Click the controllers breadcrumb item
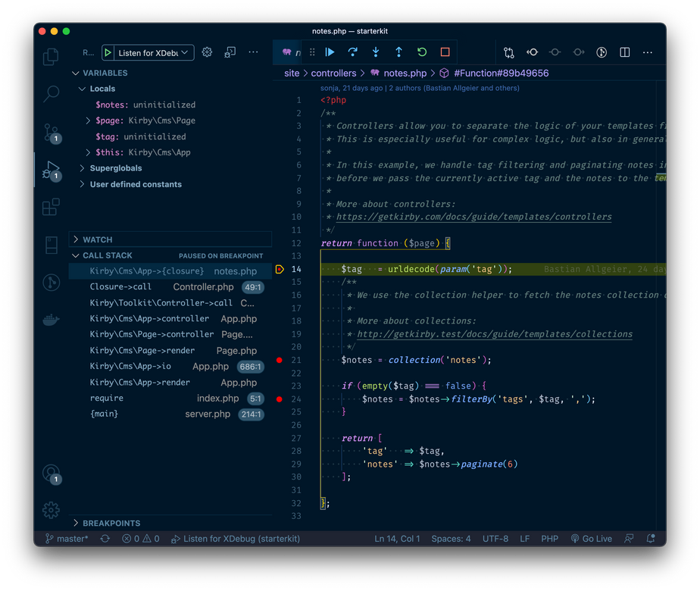The width and height of the screenshot is (700, 591). [333, 73]
